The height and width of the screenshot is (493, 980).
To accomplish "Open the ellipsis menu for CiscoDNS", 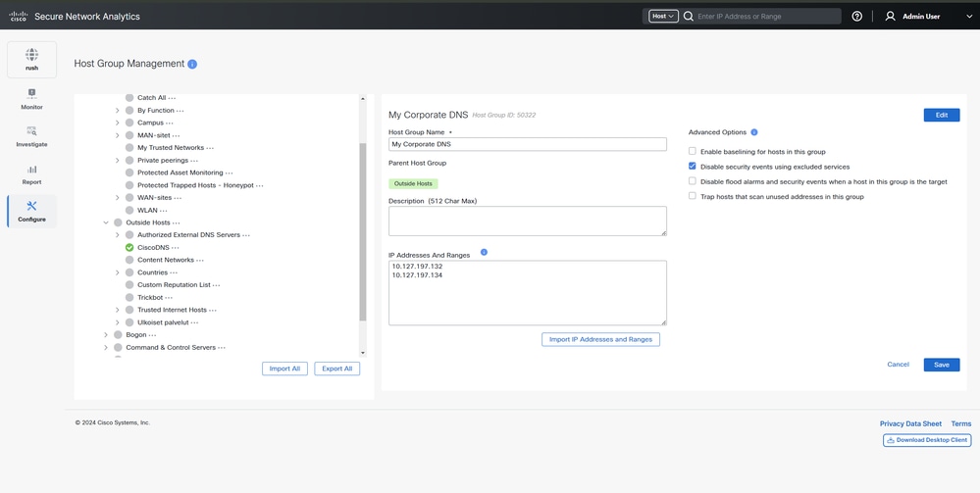I will click(x=175, y=248).
